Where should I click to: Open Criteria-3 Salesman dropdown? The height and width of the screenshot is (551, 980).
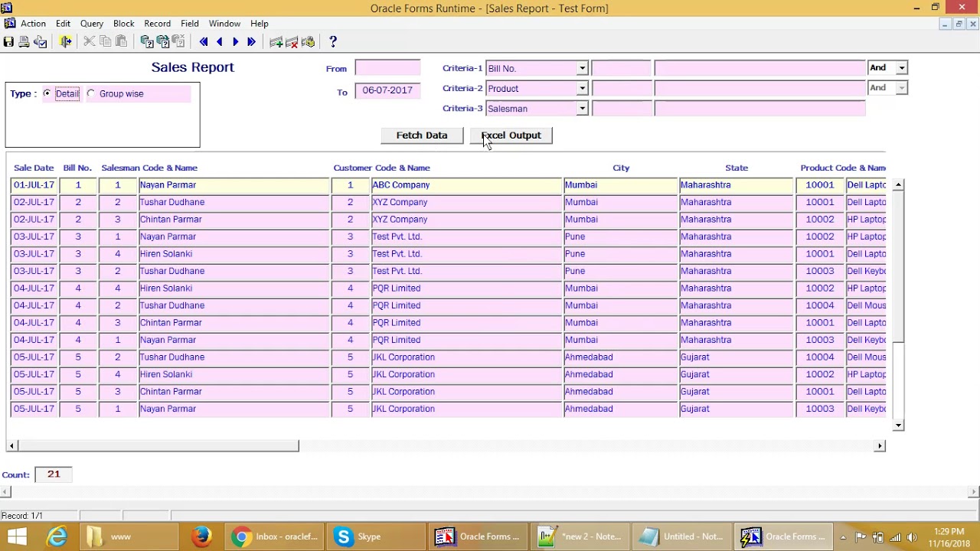click(x=582, y=109)
